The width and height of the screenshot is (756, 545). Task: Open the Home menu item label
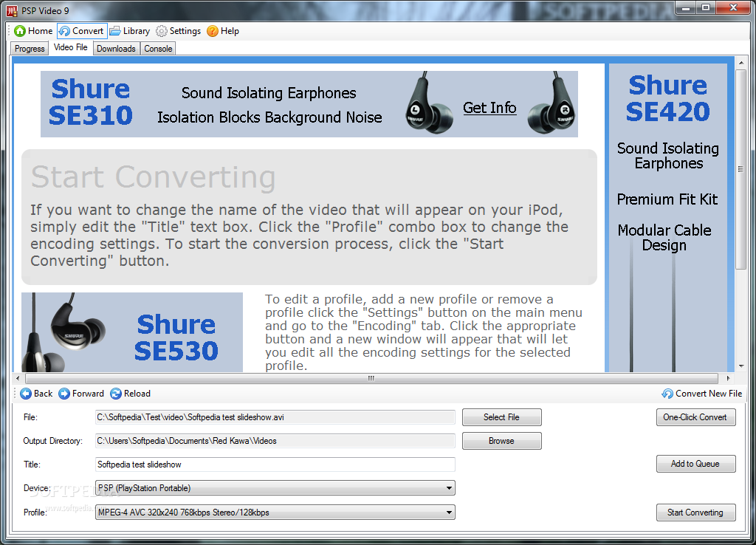coord(40,31)
